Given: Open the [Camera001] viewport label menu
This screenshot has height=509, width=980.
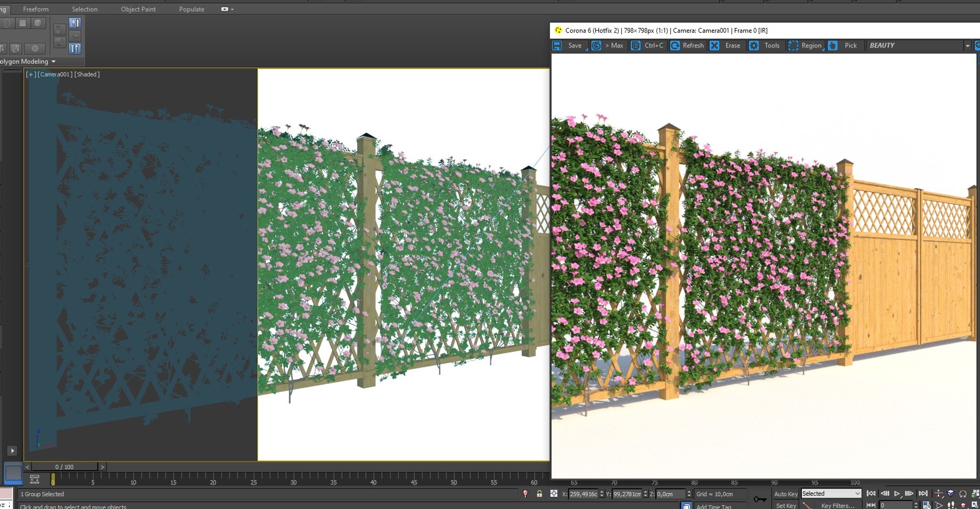Looking at the screenshot, I should [x=55, y=74].
